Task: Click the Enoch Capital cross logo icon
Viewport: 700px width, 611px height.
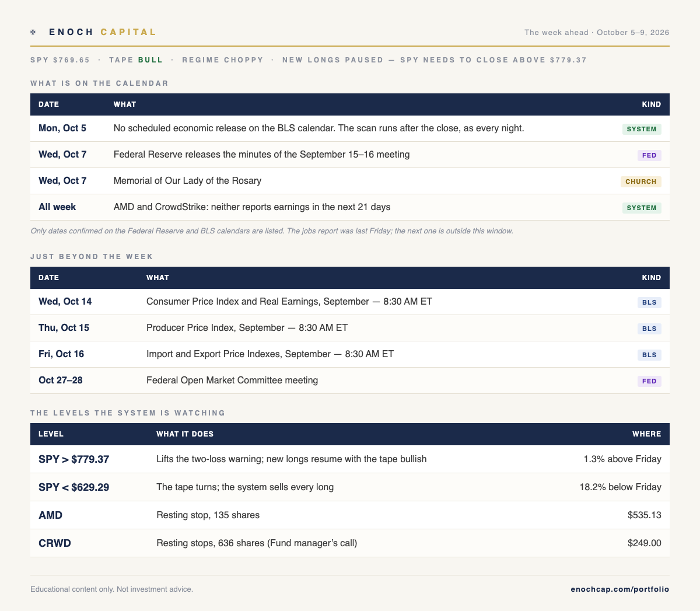Action: click(33, 32)
